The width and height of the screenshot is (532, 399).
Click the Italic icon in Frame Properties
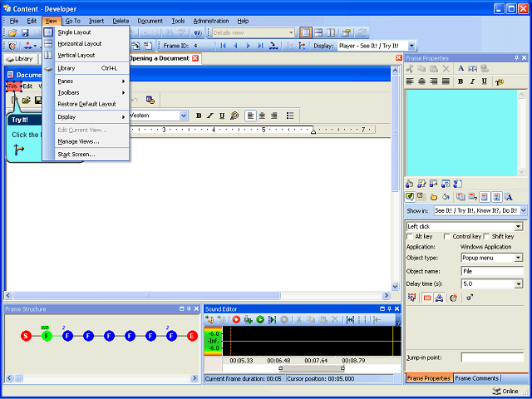point(472,81)
